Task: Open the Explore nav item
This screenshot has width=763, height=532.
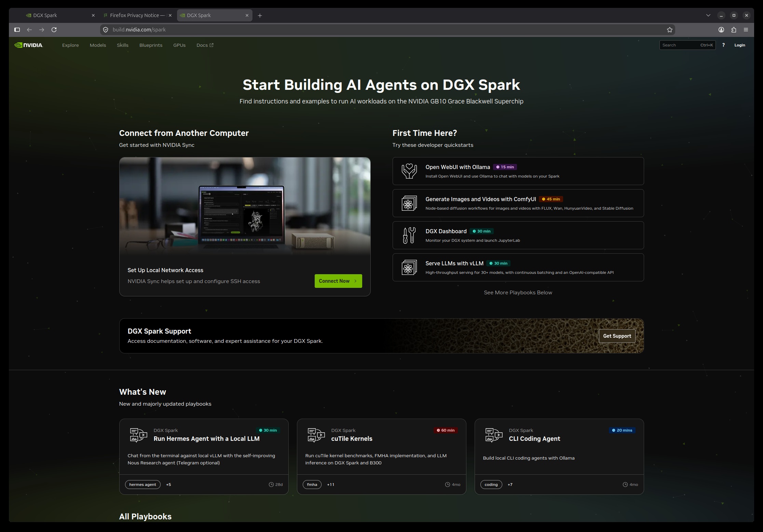Action: 70,45
